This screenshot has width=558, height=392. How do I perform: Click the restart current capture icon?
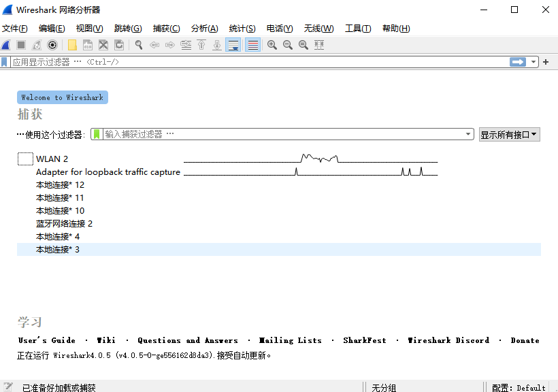coord(37,45)
